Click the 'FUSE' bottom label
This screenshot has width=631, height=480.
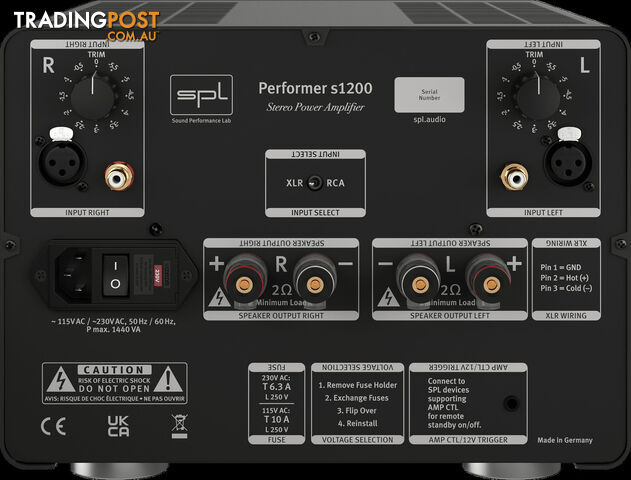(276, 440)
